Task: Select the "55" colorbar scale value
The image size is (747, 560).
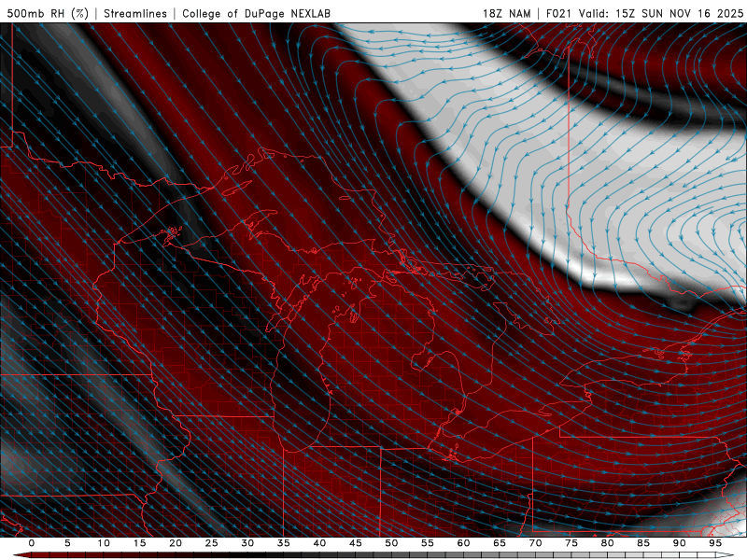Action: (x=428, y=543)
